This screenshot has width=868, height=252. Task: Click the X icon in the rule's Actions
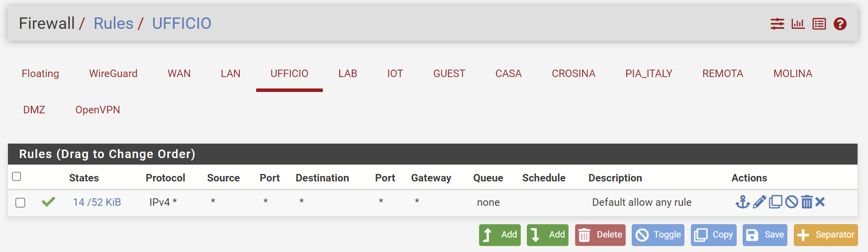[x=820, y=202]
